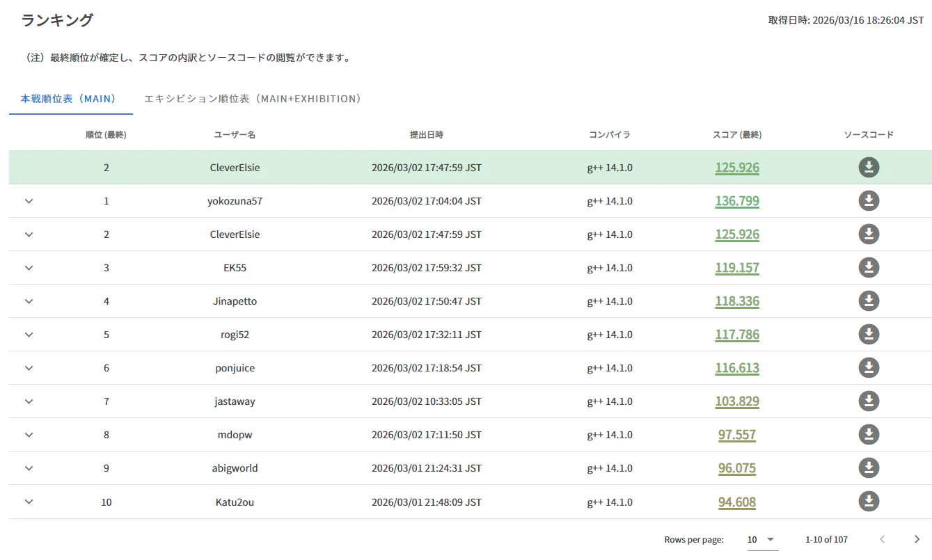Click the スコア (最終) column header

[x=737, y=135]
